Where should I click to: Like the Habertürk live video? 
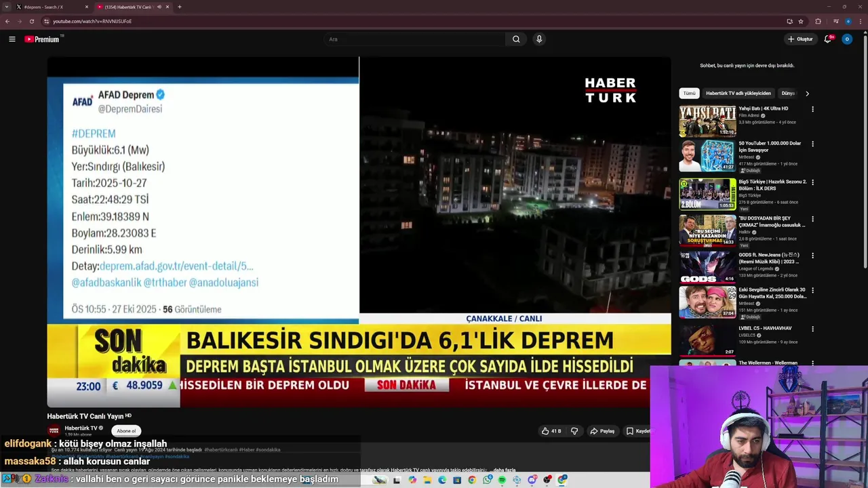(551, 431)
